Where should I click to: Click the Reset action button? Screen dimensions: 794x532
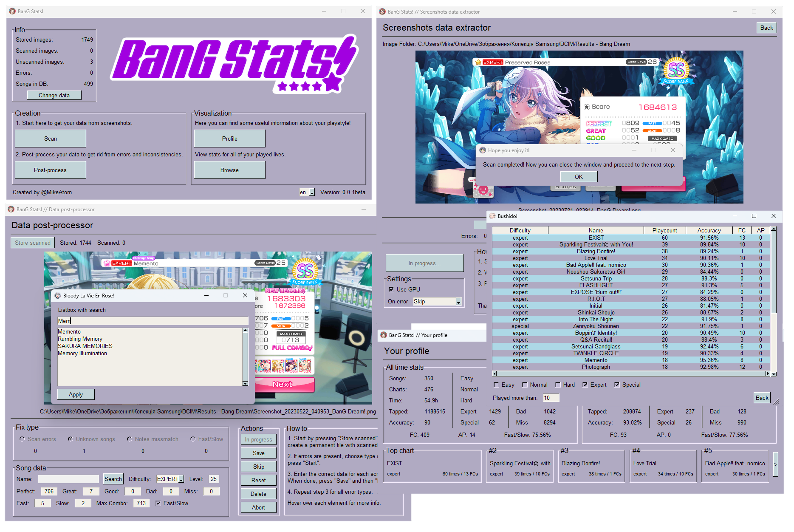[258, 481]
